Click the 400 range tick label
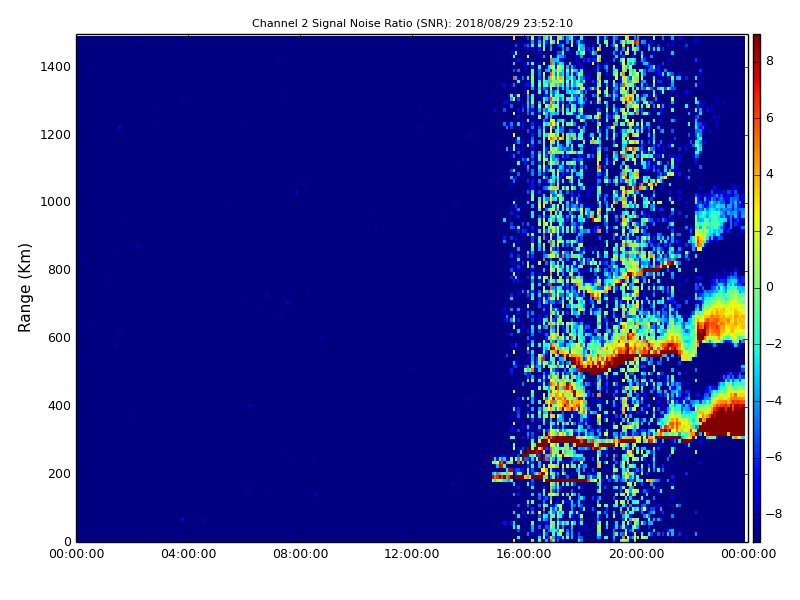 (x=59, y=406)
